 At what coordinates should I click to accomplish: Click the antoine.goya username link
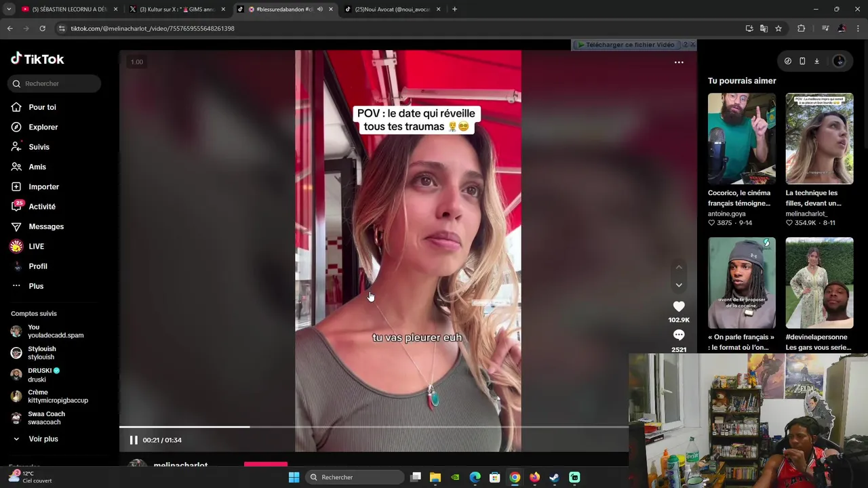(726, 213)
